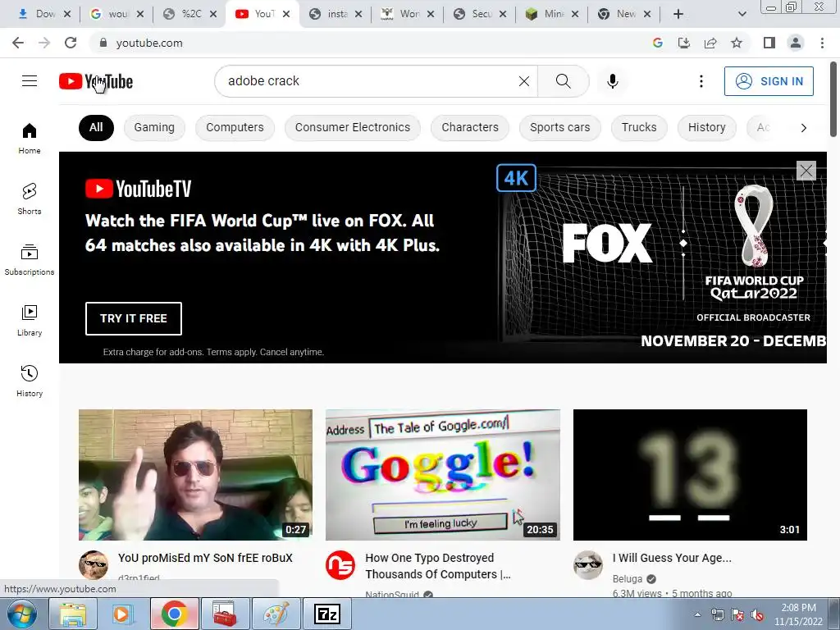Select the Consumer Electronics chip
This screenshot has height=630, width=840.
353,127
